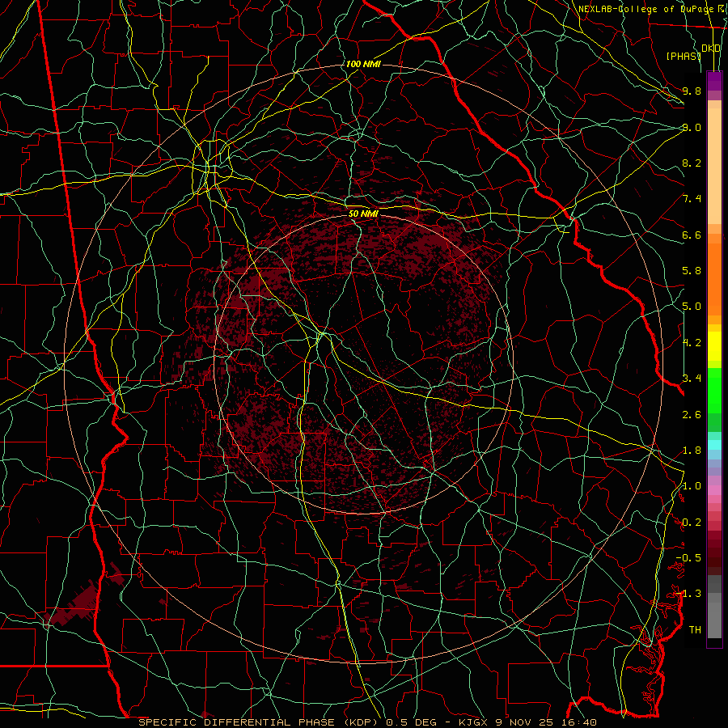Select the 3.4 value on the color scale
The width and height of the screenshot is (728, 728).
[x=692, y=379]
